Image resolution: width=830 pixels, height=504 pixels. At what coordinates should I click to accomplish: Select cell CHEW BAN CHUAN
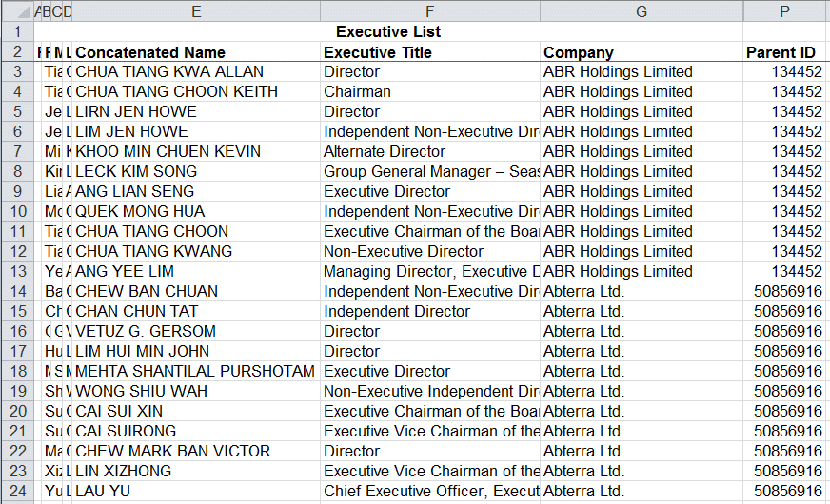(196, 291)
